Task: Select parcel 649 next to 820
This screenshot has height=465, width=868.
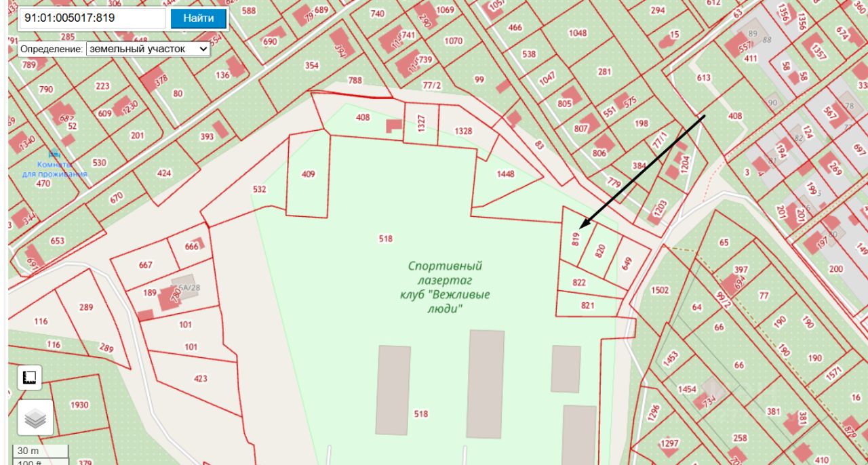Action: point(626,263)
